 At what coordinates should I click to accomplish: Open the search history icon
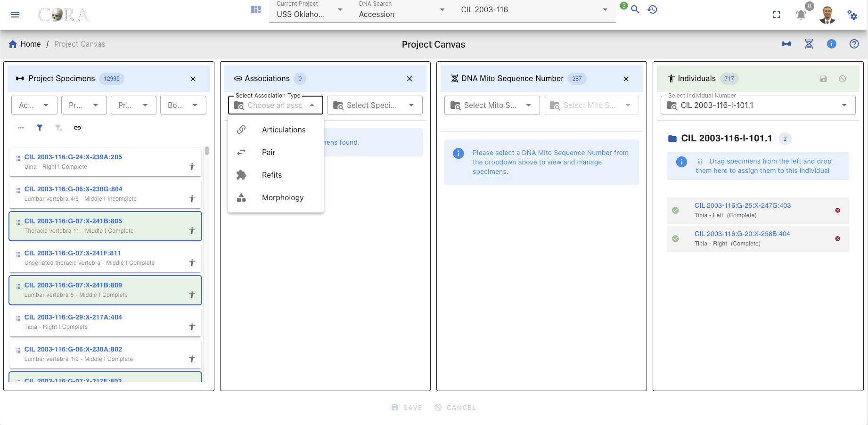[x=653, y=9]
